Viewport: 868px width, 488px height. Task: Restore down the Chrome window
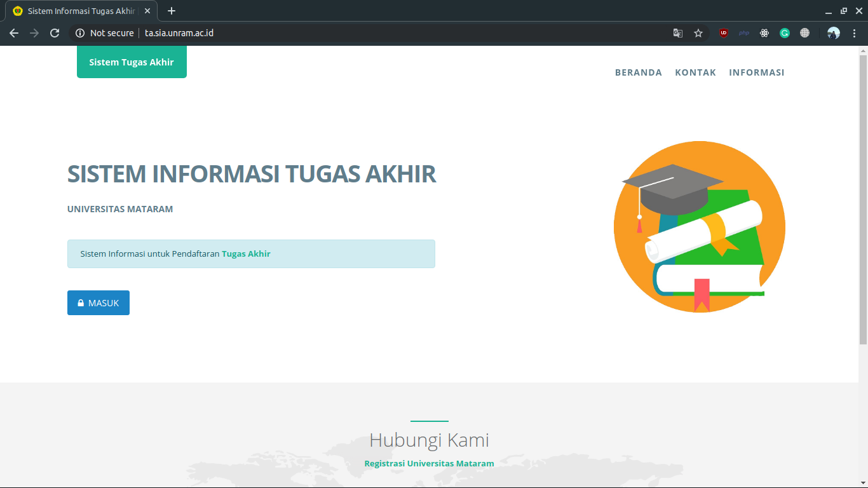pyautogui.click(x=844, y=11)
